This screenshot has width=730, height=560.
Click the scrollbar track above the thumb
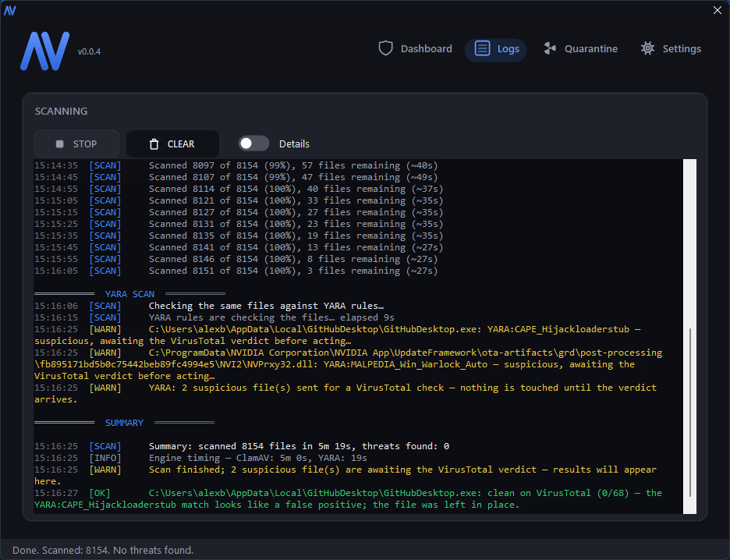690,243
